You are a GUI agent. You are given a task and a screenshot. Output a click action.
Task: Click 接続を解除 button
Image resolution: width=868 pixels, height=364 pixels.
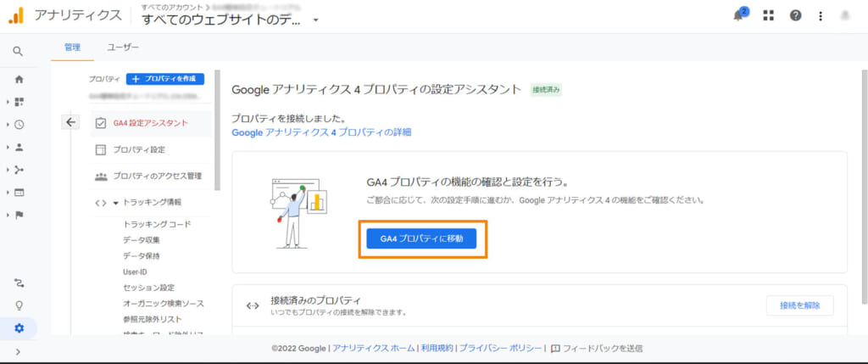click(x=800, y=305)
